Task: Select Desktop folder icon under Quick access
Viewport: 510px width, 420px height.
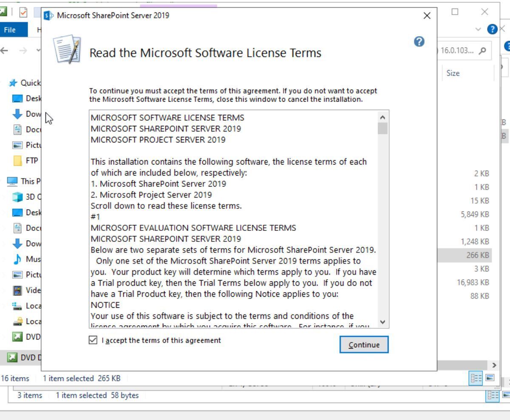Action: [x=17, y=98]
